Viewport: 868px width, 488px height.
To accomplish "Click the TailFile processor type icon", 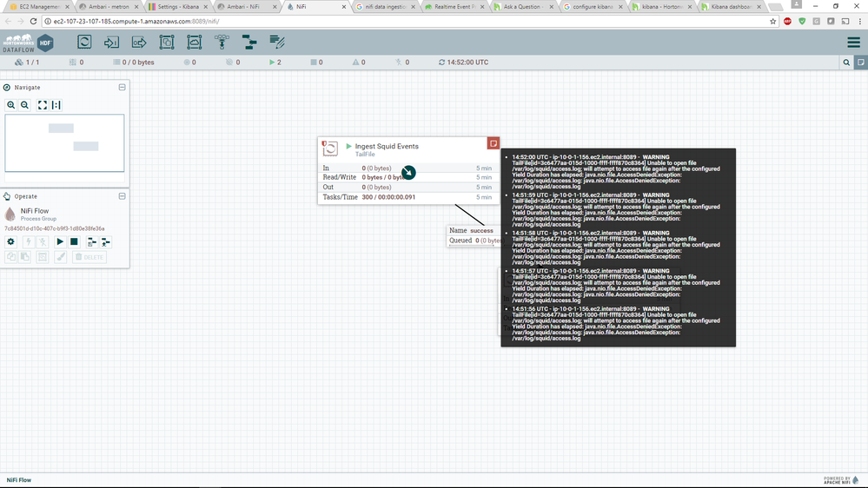I will [330, 148].
